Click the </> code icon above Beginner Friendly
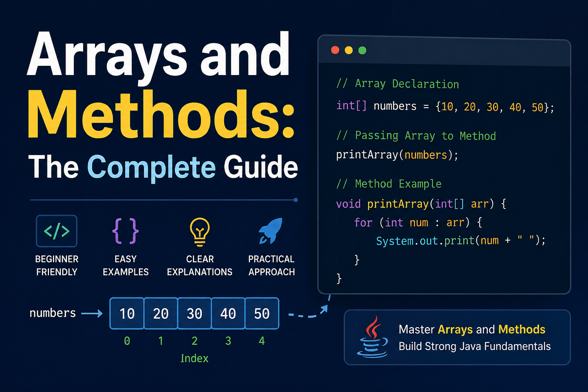The height and width of the screenshot is (392, 588). pos(57,231)
